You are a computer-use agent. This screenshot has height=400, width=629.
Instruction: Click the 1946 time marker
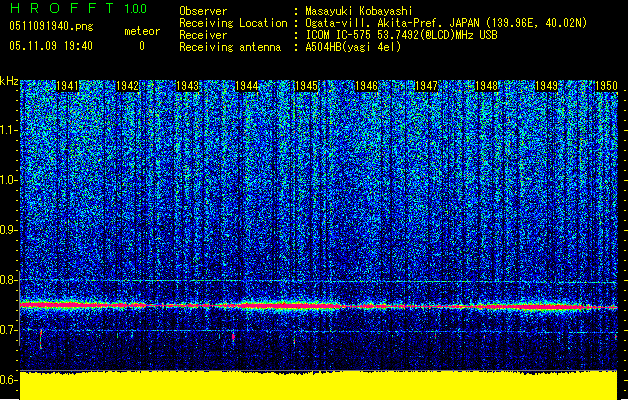click(366, 86)
